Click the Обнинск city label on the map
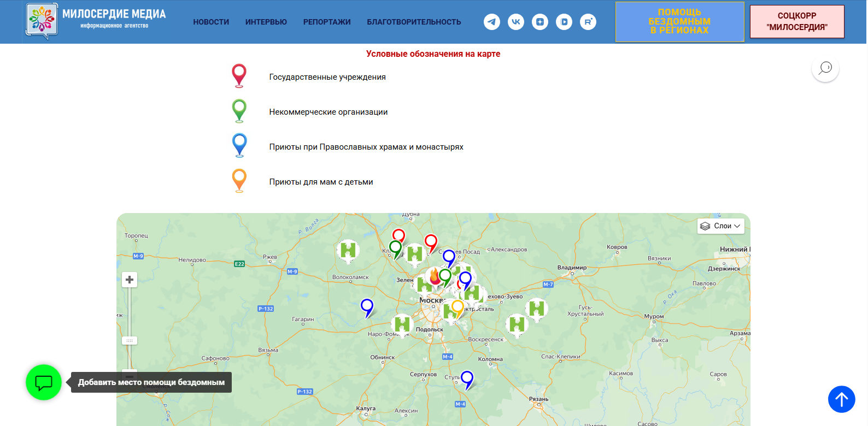Image resolution: width=868 pixels, height=426 pixels. [383, 358]
